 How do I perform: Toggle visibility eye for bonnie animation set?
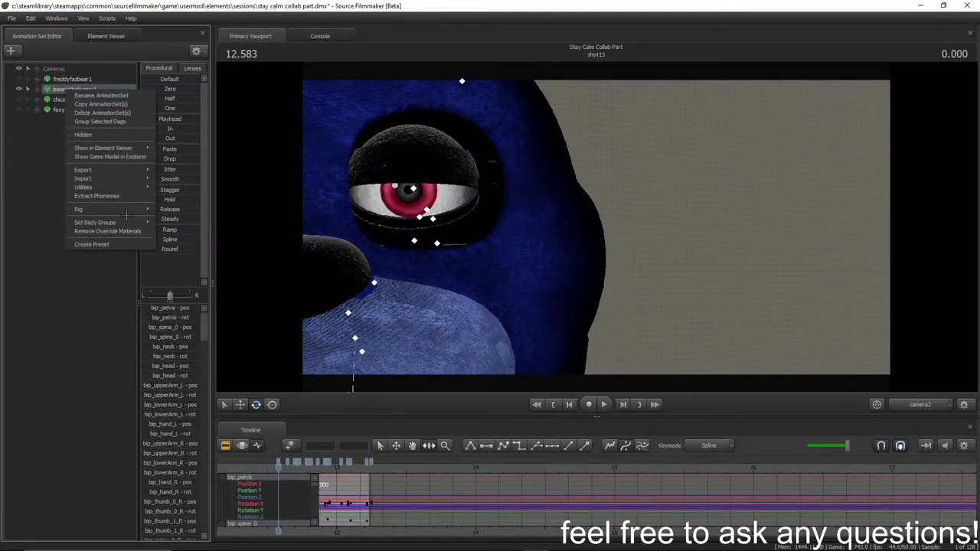point(18,89)
